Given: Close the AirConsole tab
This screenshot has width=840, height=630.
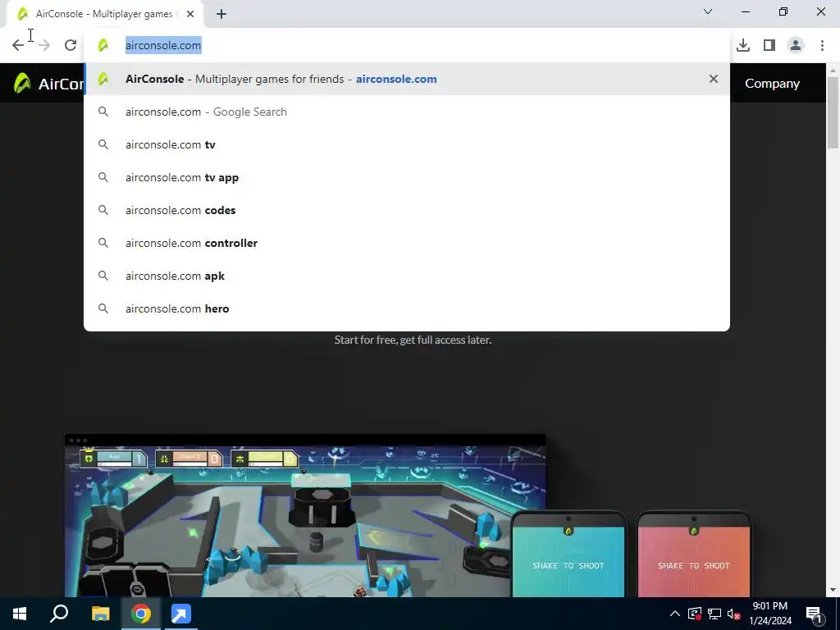Looking at the screenshot, I should click(x=190, y=14).
